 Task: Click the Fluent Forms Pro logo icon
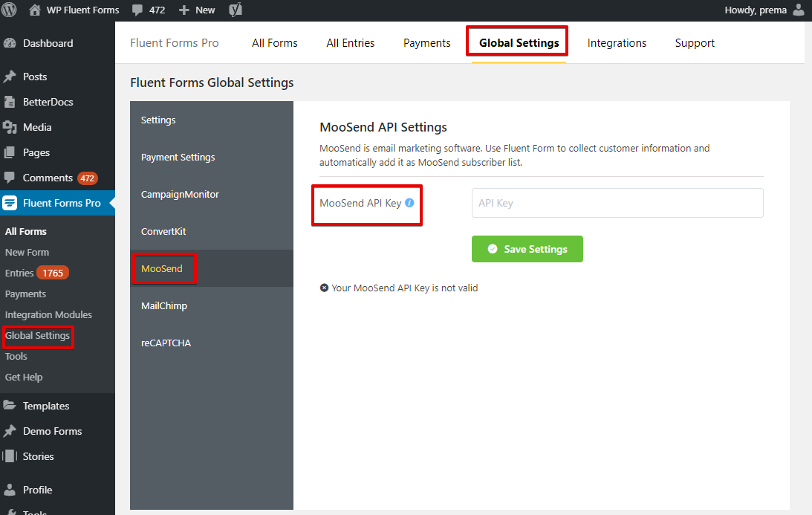click(x=10, y=203)
